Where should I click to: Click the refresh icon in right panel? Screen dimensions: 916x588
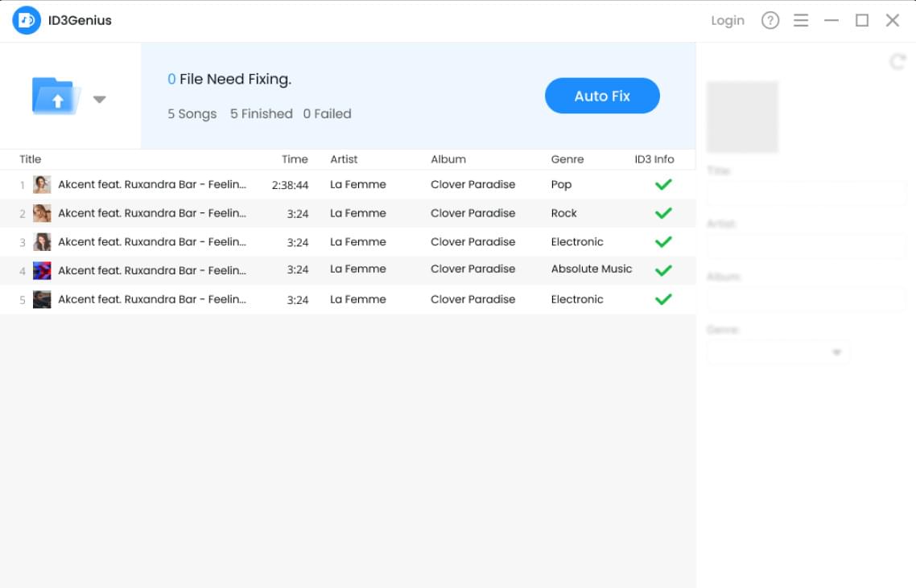pos(897,62)
